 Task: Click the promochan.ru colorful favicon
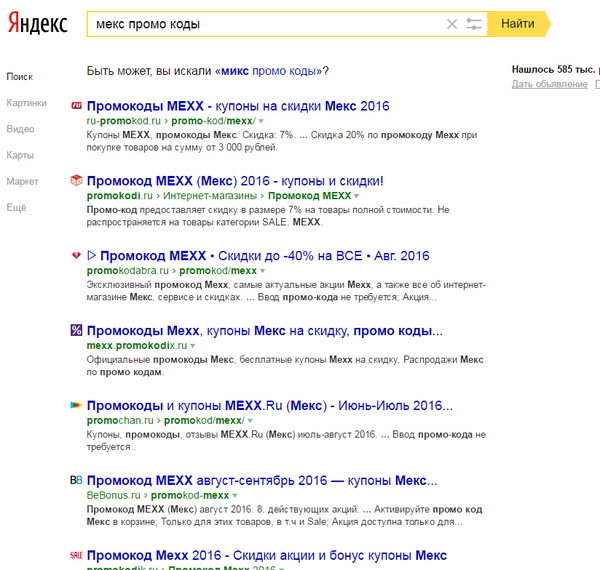(76, 406)
